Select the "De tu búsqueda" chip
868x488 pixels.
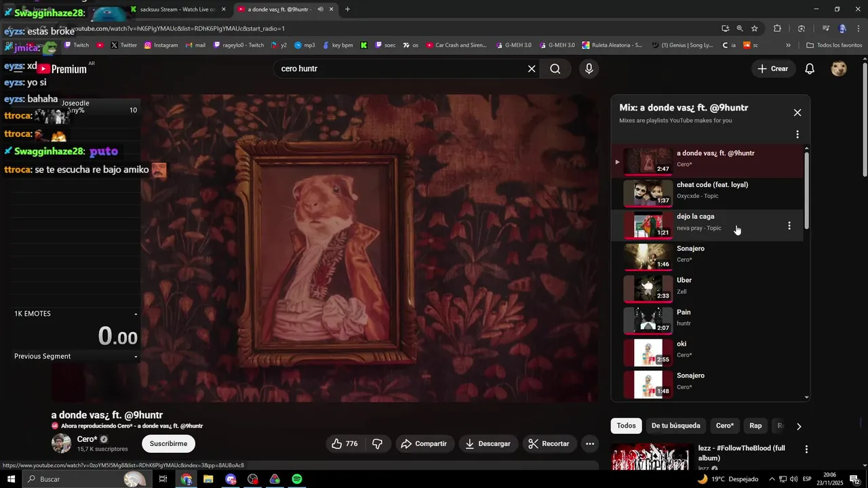pos(675,426)
